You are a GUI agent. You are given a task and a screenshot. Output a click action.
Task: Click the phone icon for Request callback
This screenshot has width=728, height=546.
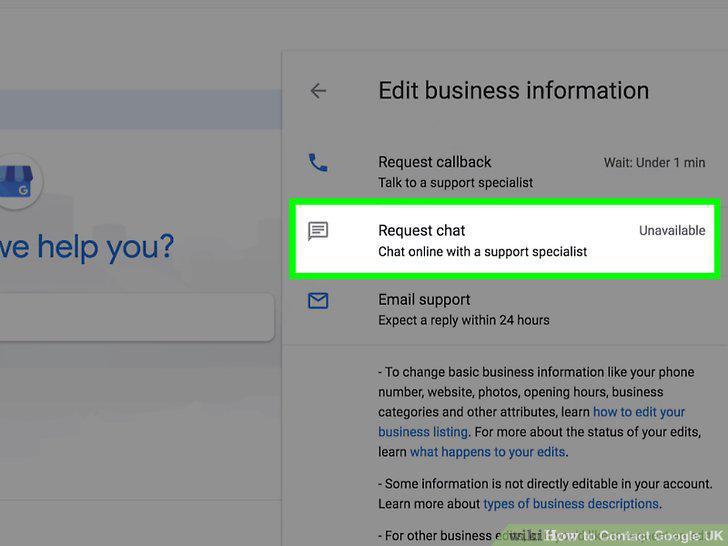tap(318, 162)
